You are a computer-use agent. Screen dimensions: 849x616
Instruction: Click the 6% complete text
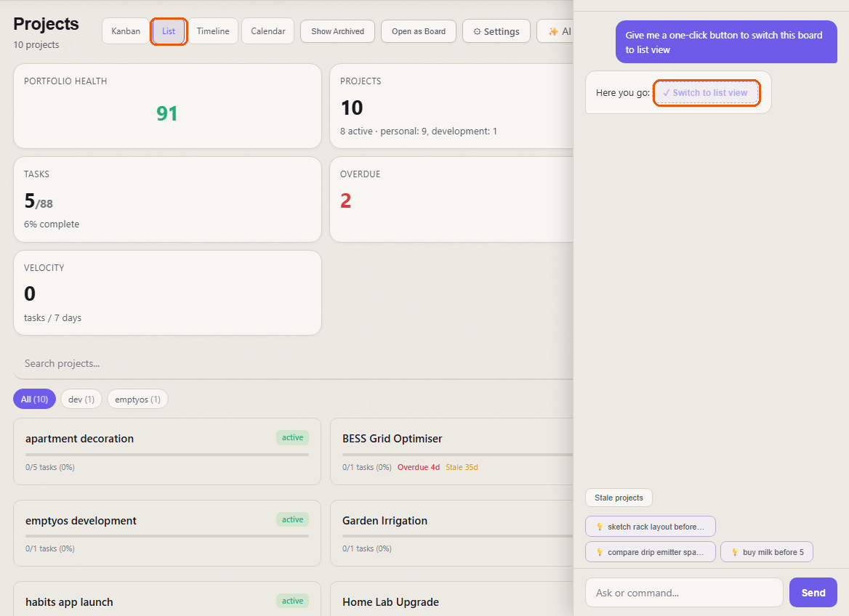[52, 224]
